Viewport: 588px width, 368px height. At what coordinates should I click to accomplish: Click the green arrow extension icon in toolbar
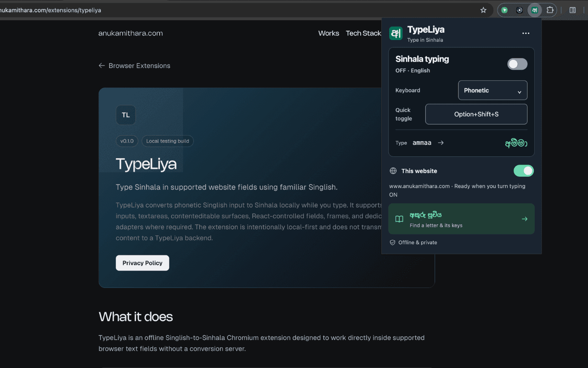(504, 10)
